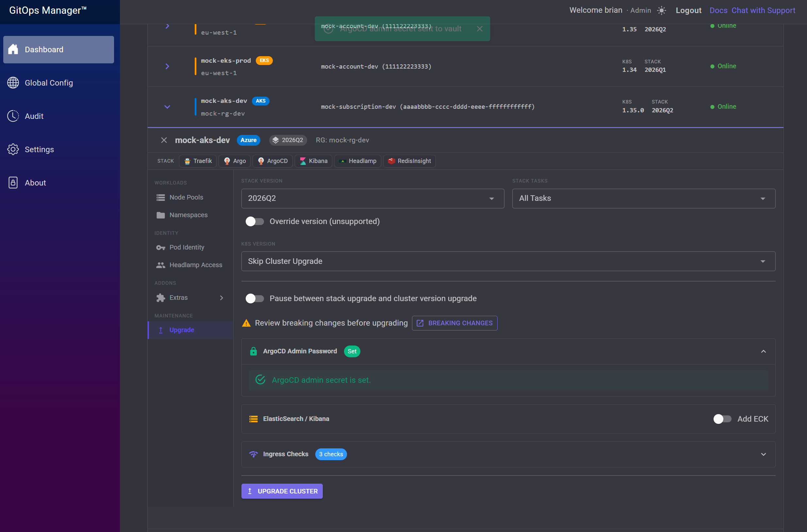Launch Argo from the stack bar
This screenshot has height=532, width=807.
click(x=235, y=161)
